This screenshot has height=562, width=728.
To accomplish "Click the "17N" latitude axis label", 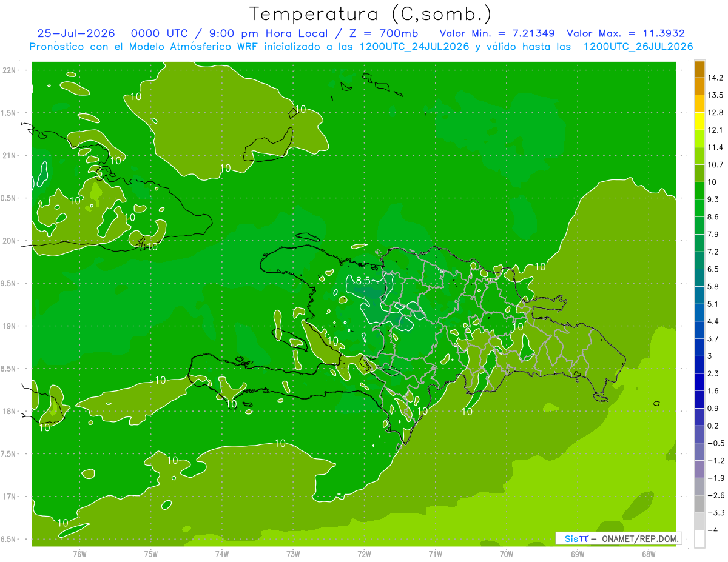I will [x=9, y=497].
